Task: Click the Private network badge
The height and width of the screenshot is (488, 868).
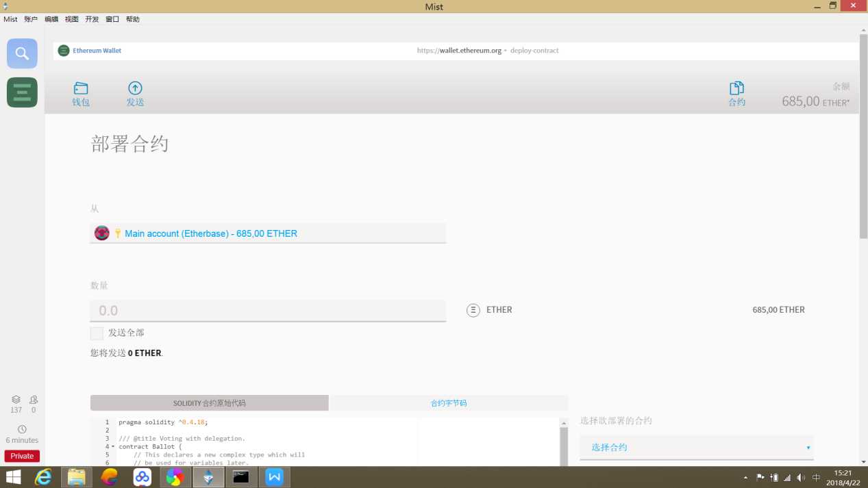Action: point(22,456)
